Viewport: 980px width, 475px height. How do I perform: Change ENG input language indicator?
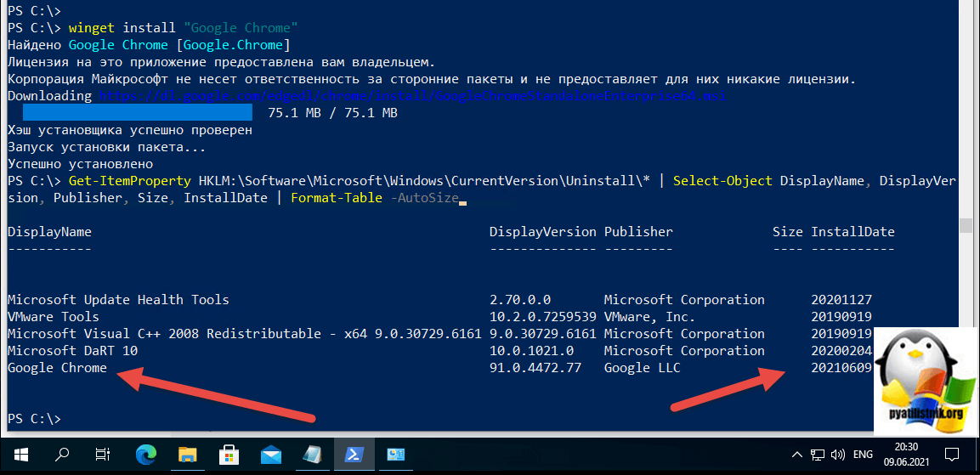[863, 455]
